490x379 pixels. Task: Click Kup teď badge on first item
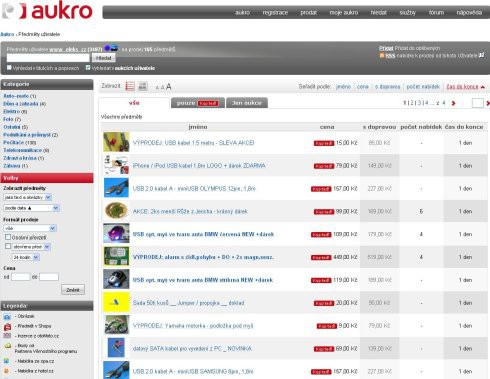(x=324, y=143)
